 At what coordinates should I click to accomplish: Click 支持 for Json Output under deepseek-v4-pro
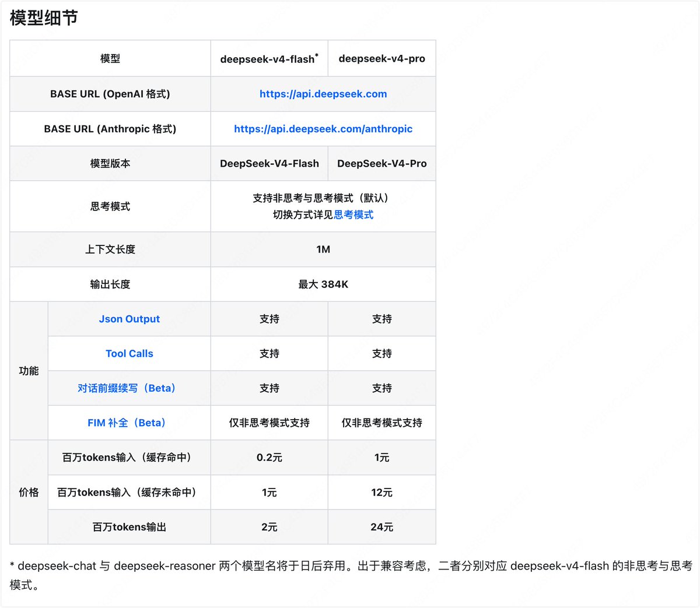pyautogui.click(x=382, y=319)
